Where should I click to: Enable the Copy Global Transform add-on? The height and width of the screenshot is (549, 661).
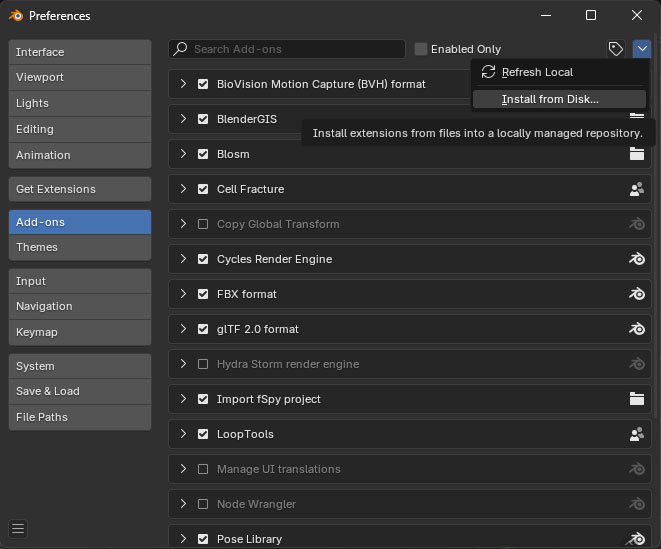[x=203, y=224]
